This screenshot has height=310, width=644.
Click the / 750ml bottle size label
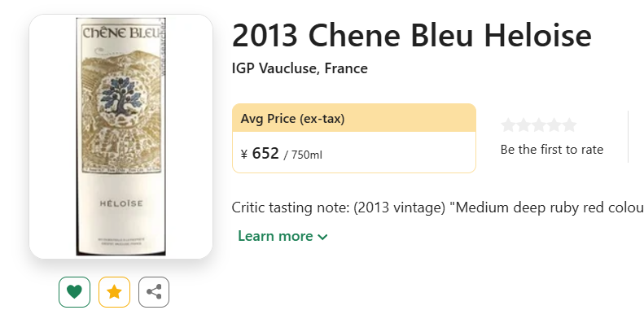(303, 155)
